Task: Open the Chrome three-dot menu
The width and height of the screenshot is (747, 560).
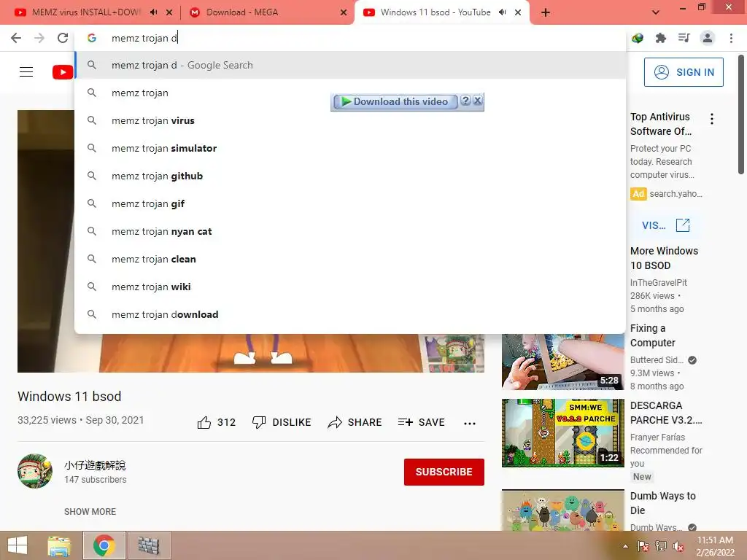Action: point(731,38)
